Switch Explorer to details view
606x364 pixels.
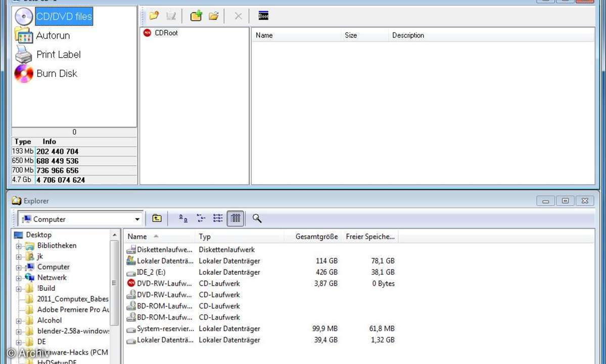[235, 218]
